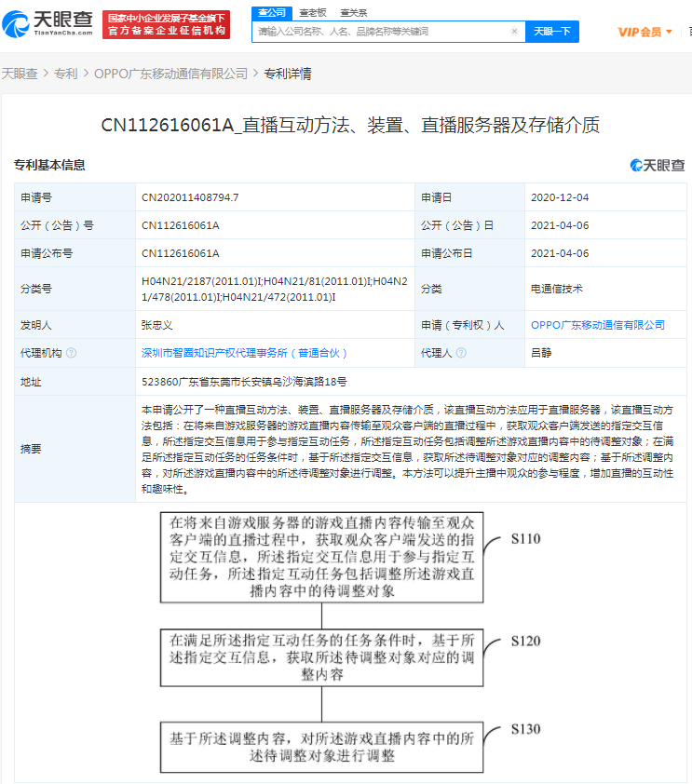This screenshot has height=784, width=692.
Task: Select inventor name 张忠义
Action: (157, 325)
